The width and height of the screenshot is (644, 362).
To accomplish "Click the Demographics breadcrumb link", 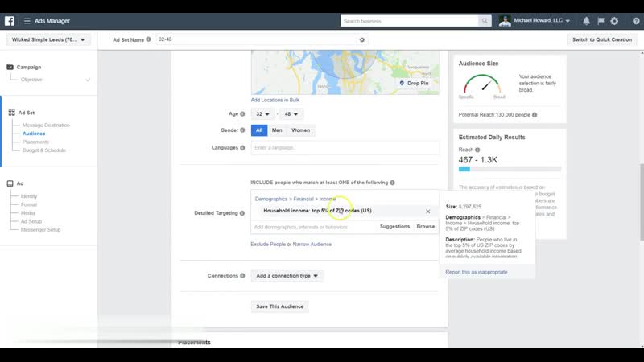I will (x=271, y=199).
